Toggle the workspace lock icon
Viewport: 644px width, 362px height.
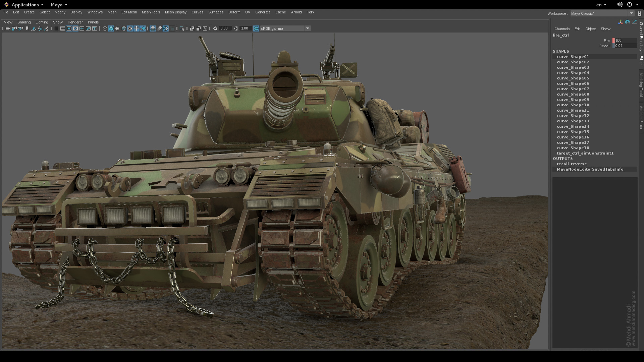[639, 13]
